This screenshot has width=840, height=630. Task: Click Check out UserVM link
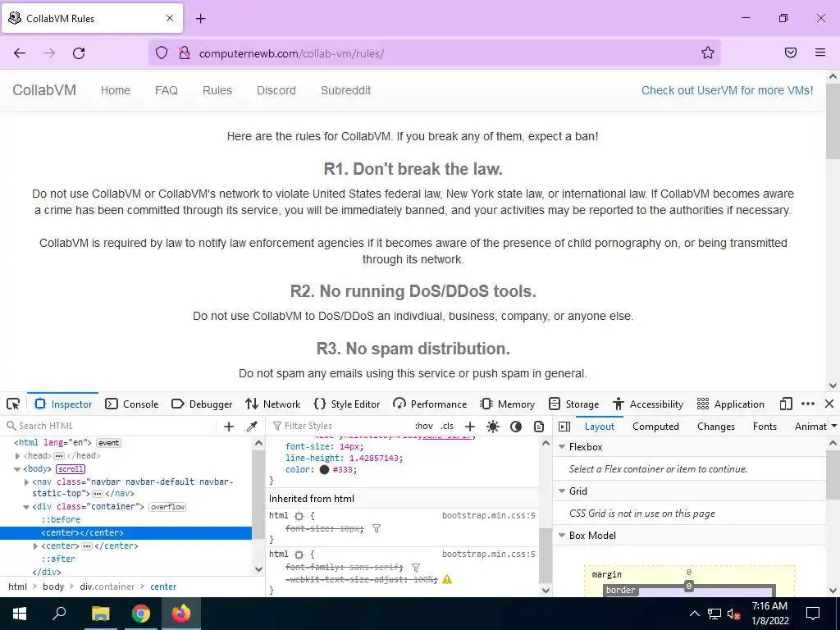[727, 90]
